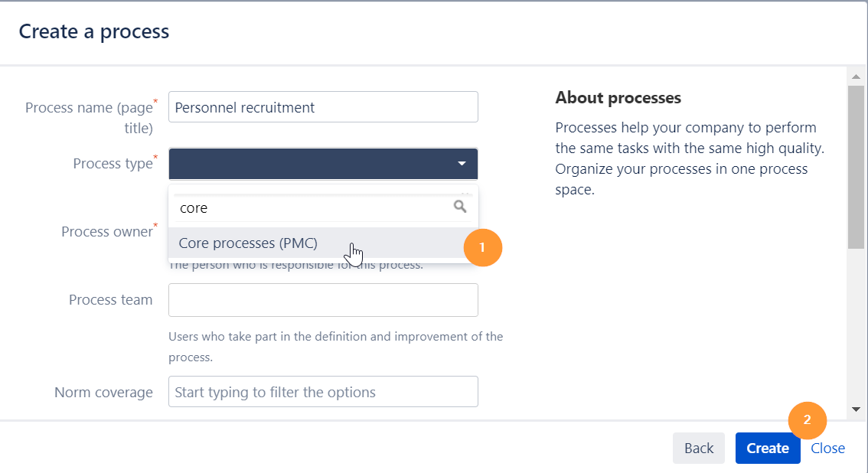Click the magnifier search icon in the dropdown
The width and height of the screenshot is (868, 473).
point(459,207)
